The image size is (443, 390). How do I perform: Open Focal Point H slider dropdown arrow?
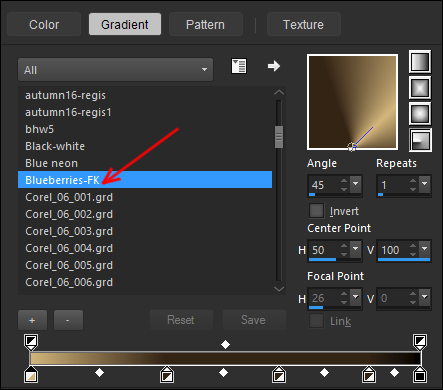pyautogui.click(x=356, y=297)
